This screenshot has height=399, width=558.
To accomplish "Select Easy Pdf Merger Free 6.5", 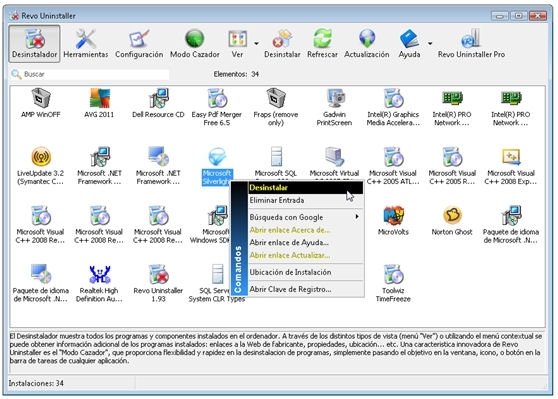I will (217, 107).
